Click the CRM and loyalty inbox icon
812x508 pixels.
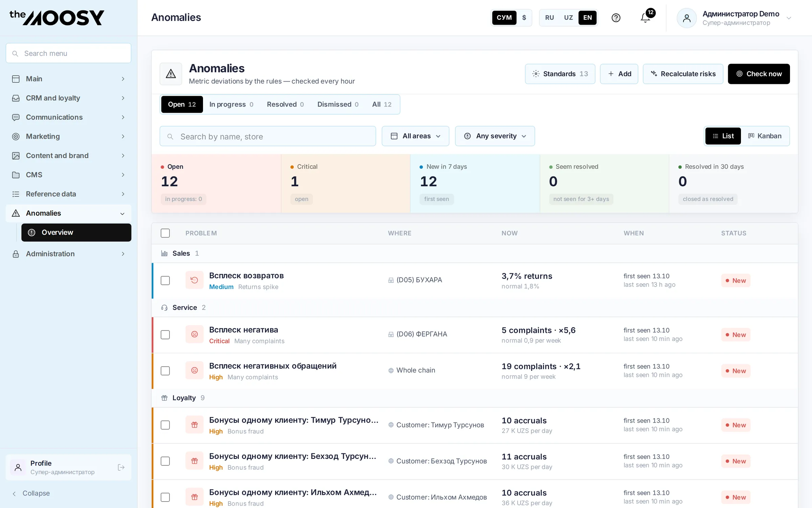pyautogui.click(x=16, y=98)
